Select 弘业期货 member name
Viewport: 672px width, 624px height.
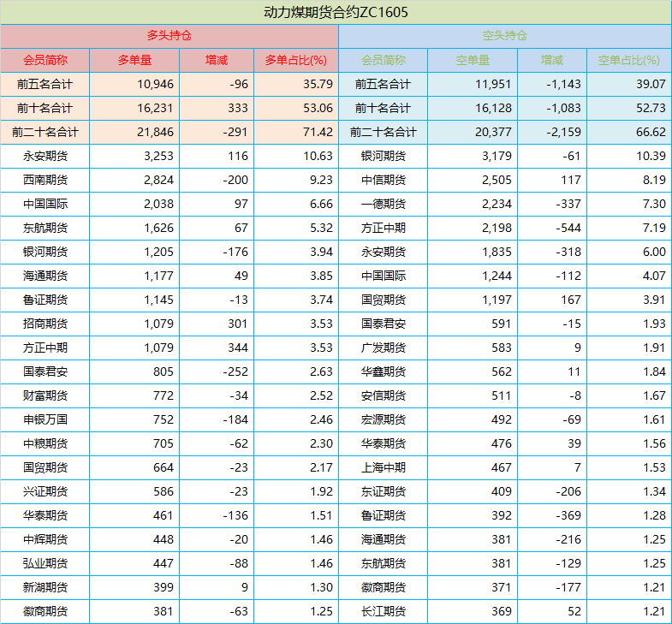coord(45,563)
